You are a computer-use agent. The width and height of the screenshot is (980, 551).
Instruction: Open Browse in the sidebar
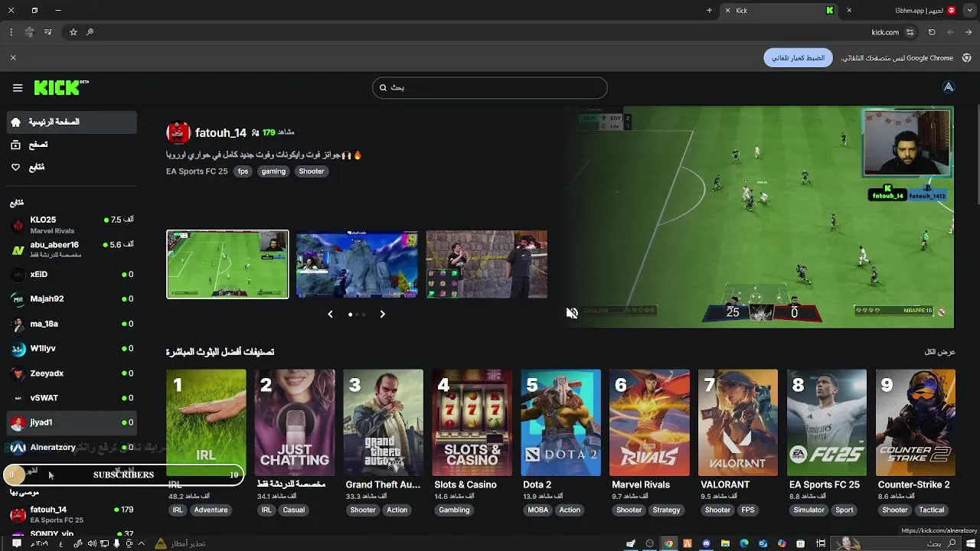point(72,145)
